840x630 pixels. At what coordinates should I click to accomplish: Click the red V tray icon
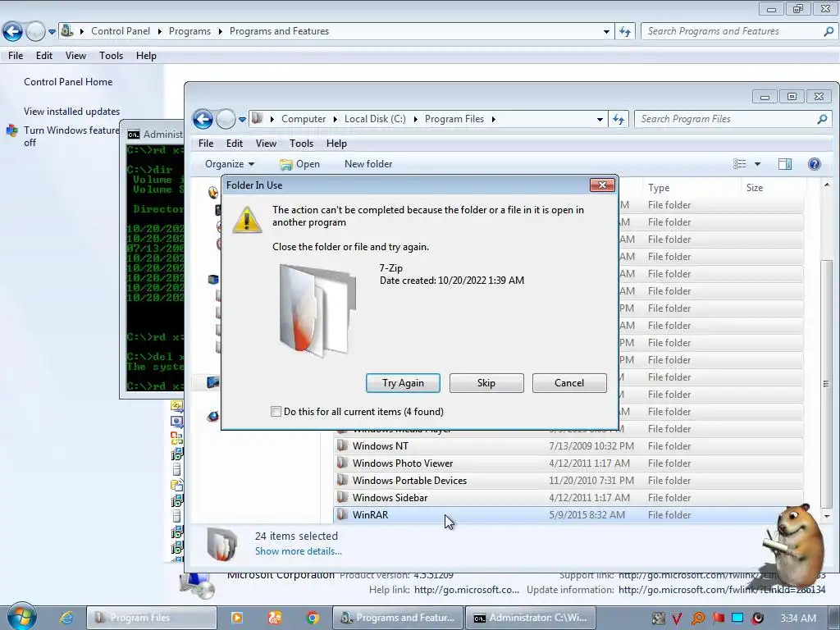pyautogui.click(x=677, y=619)
